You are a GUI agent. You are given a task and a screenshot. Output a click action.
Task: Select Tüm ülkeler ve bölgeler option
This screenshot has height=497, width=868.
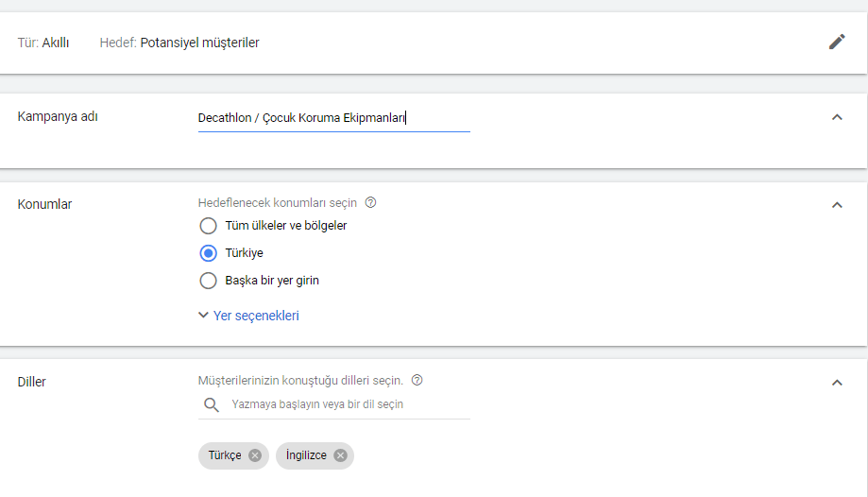click(209, 226)
